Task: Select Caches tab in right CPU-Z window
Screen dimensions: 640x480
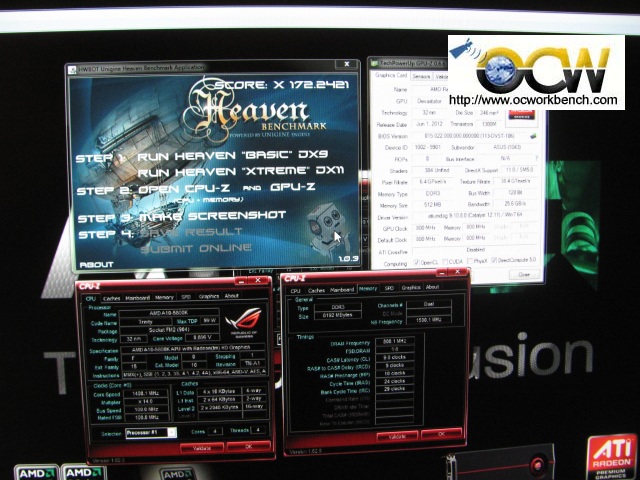Action: tap(316, 290)
